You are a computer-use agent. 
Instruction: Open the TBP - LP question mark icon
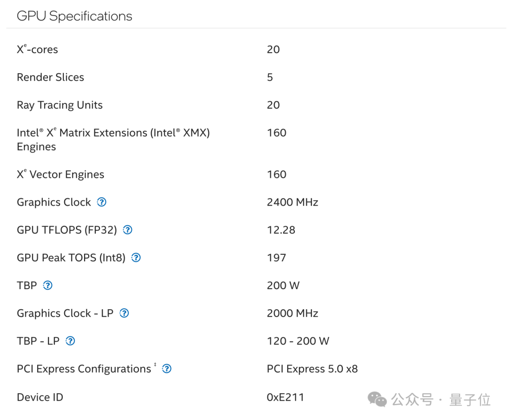(70, 341)
